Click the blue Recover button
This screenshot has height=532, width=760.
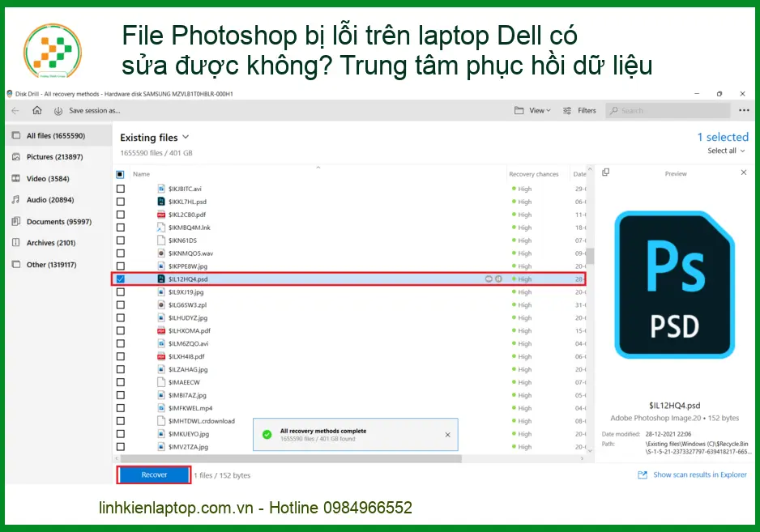[x=154, y=475]
